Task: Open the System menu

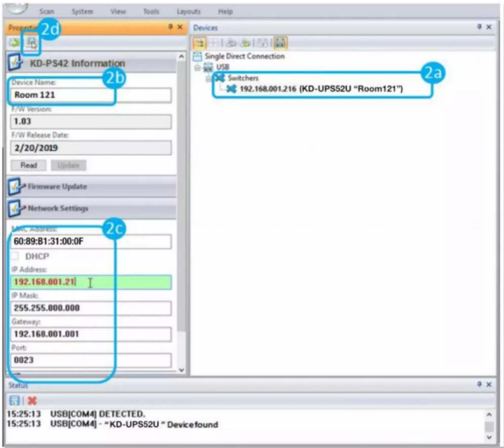Action: [x=82, y=12]
